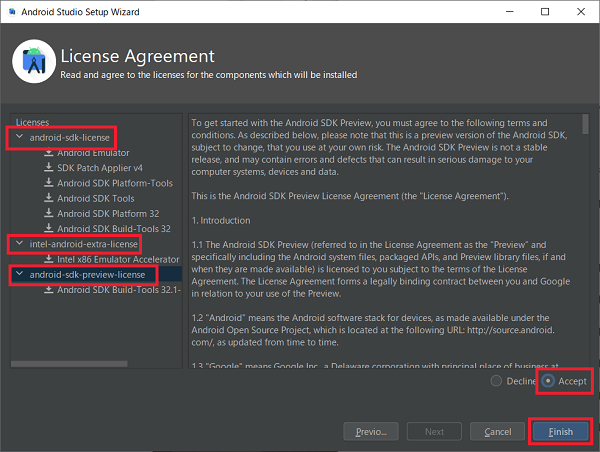This screenshot has width=600, height=452.
Task: Click the title bar Android Studio icon
Action: point(12,12)
